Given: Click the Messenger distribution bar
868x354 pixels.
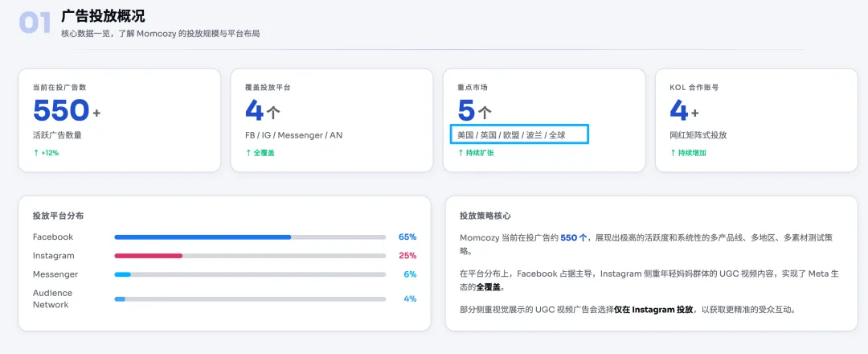Looking at the screenshot, I should pos(249,274).
